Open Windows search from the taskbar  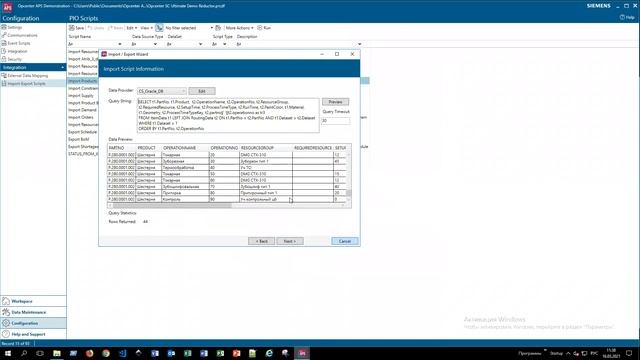[x=24, y=353]
